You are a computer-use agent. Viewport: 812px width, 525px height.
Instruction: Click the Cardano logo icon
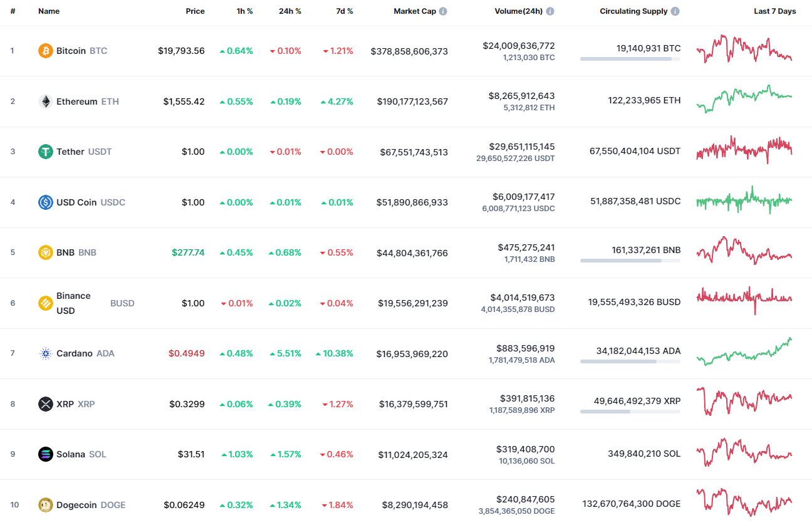[x=44, y=353]
